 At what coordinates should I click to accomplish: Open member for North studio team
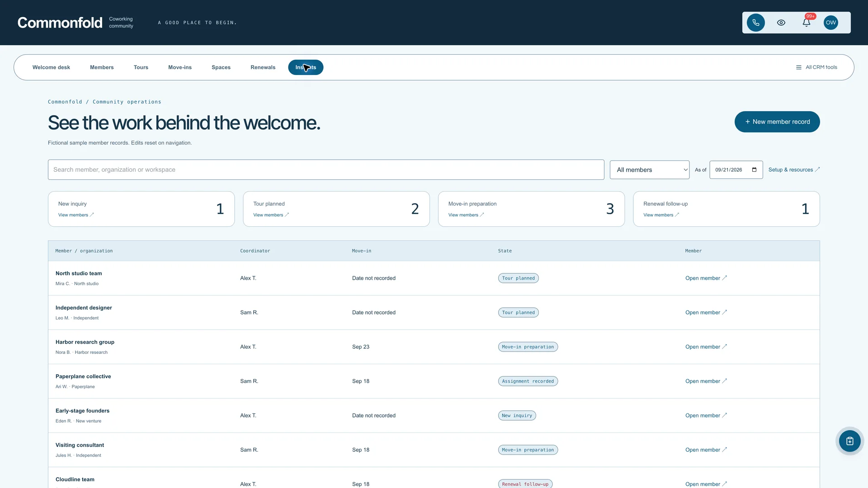coord(706,278)
